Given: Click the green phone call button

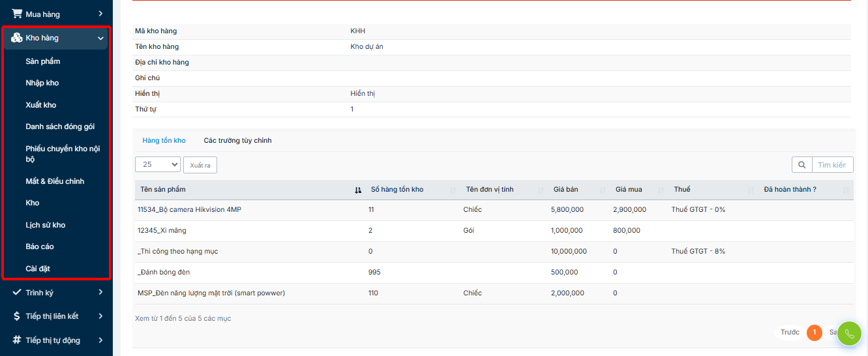Looking at the screenshot, I should point(849,333).
